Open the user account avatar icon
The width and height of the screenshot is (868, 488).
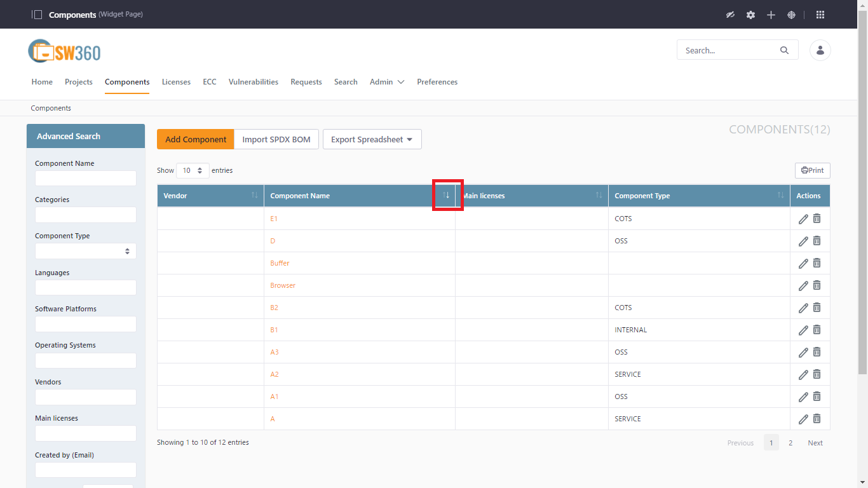pos(820,50)
